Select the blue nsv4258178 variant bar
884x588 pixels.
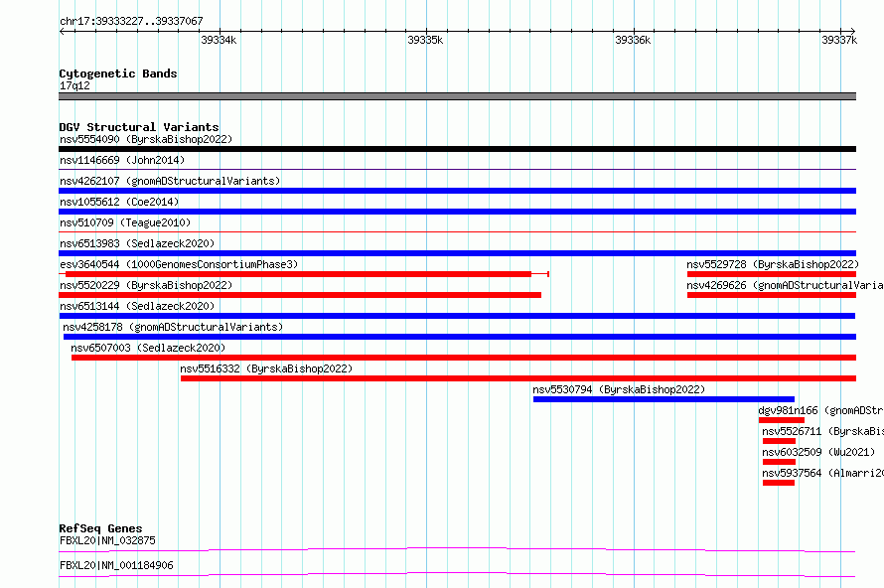click(x=460, y=337)
